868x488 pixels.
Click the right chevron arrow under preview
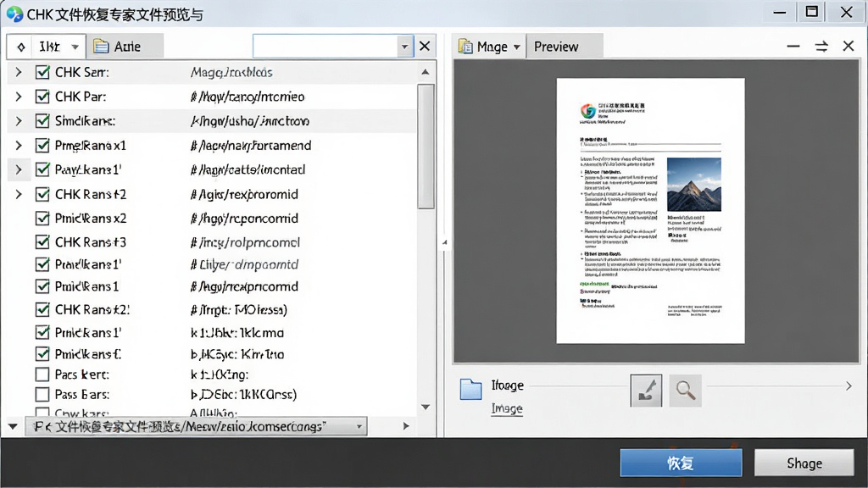point(849,385)
